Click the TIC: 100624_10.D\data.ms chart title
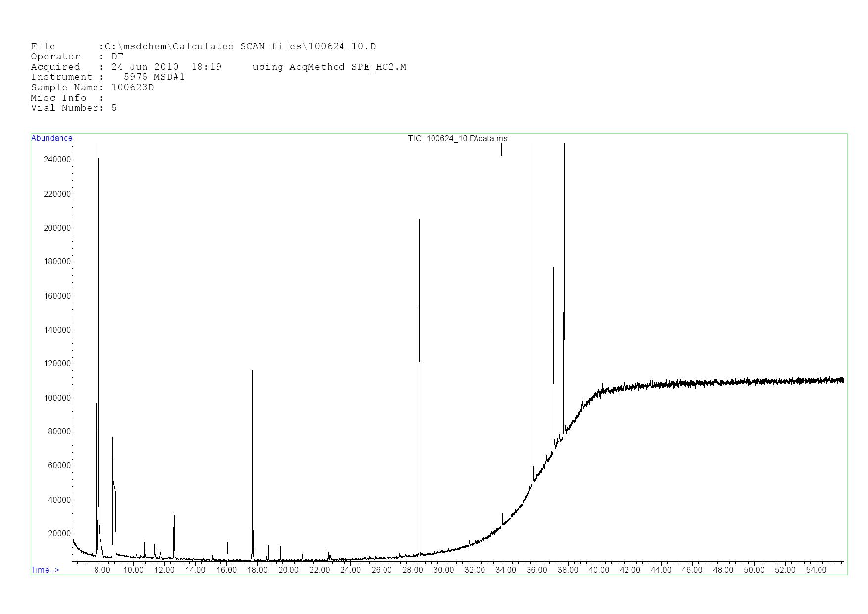Screen dimensions: 868x614 457,139
